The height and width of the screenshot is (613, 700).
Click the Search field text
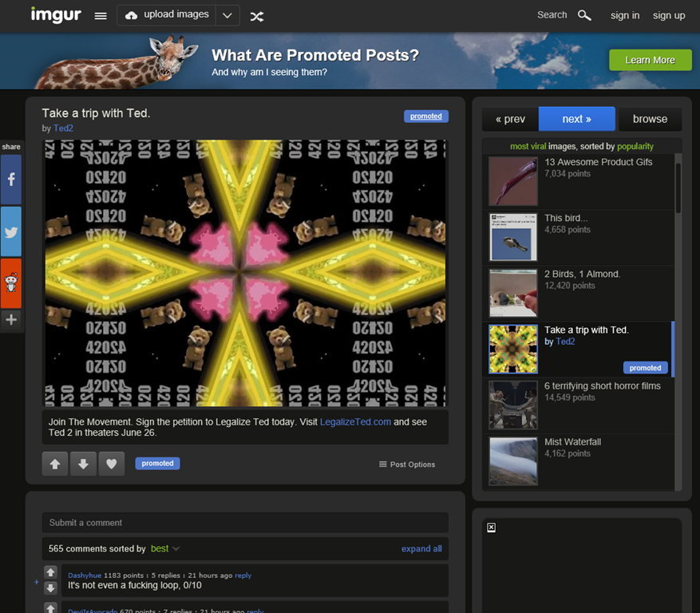(552, 14)
